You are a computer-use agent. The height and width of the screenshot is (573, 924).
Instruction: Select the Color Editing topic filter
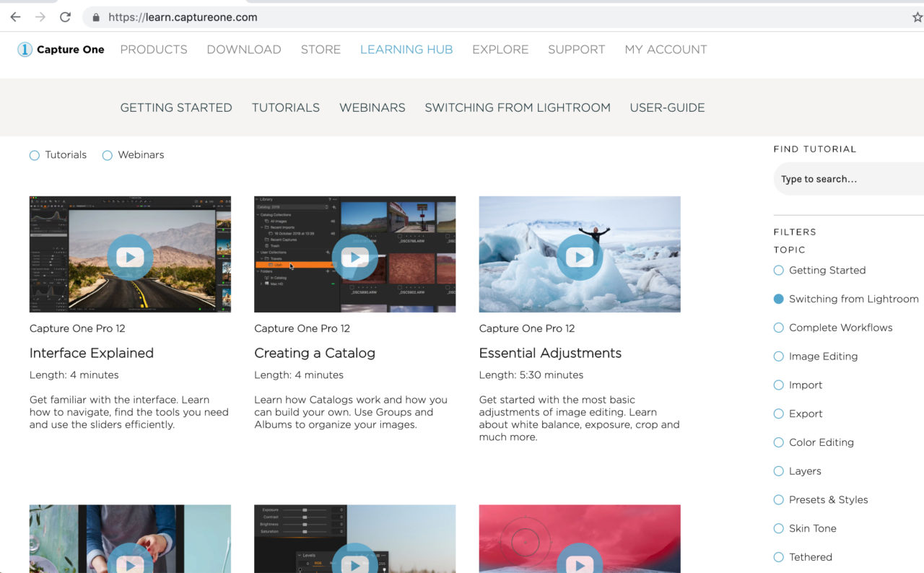778,442
